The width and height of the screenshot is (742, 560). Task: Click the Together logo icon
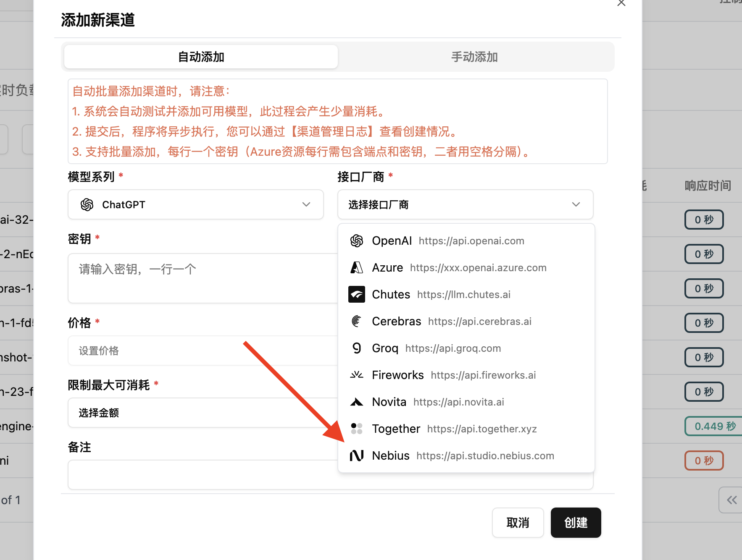(x=356, y=429)
